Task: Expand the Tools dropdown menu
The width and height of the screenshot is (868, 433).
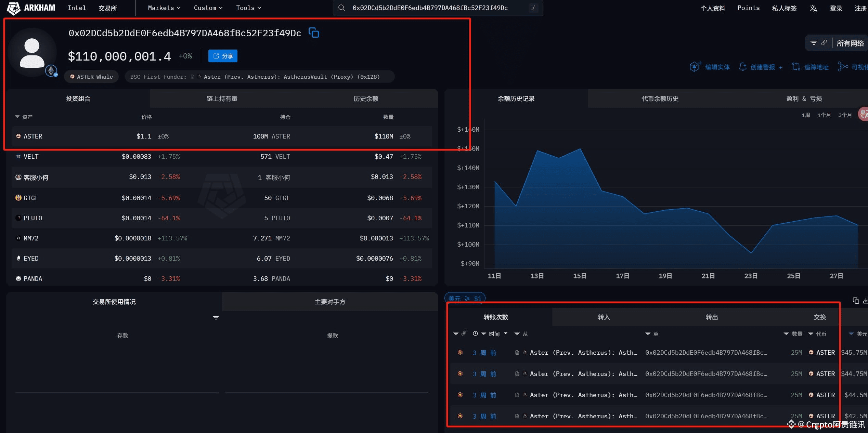Action: point(248,8)
